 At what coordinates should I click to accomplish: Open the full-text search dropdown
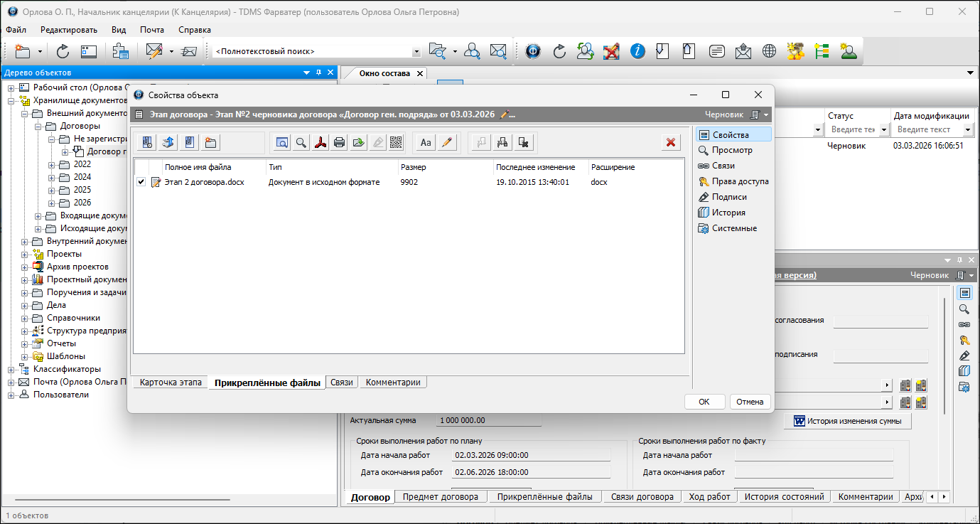[416, 52]
